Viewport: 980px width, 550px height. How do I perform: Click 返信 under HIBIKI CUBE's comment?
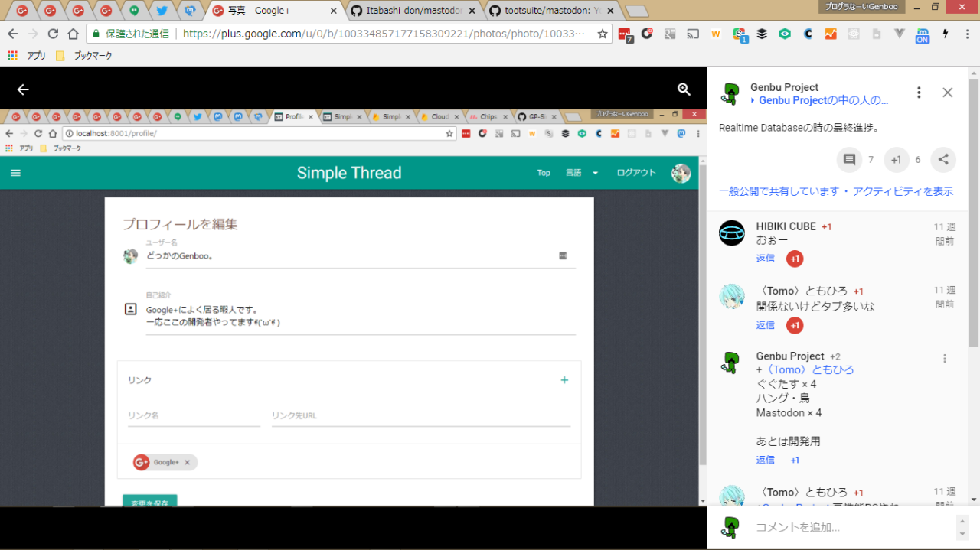(766, 259)
